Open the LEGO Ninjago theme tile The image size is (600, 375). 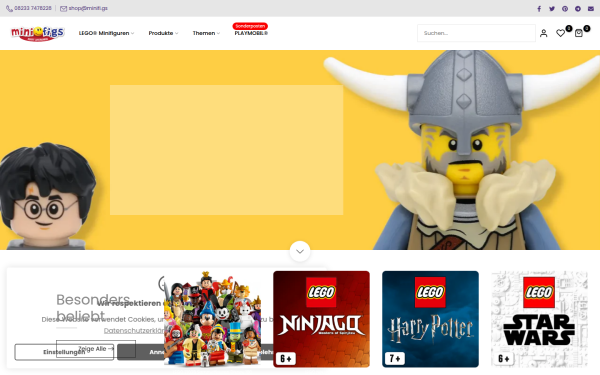(321, 319)
